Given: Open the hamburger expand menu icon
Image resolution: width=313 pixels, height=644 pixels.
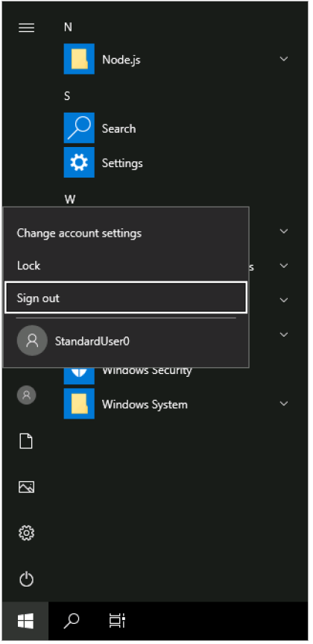Looking at the screenshot, I should 27,28.
